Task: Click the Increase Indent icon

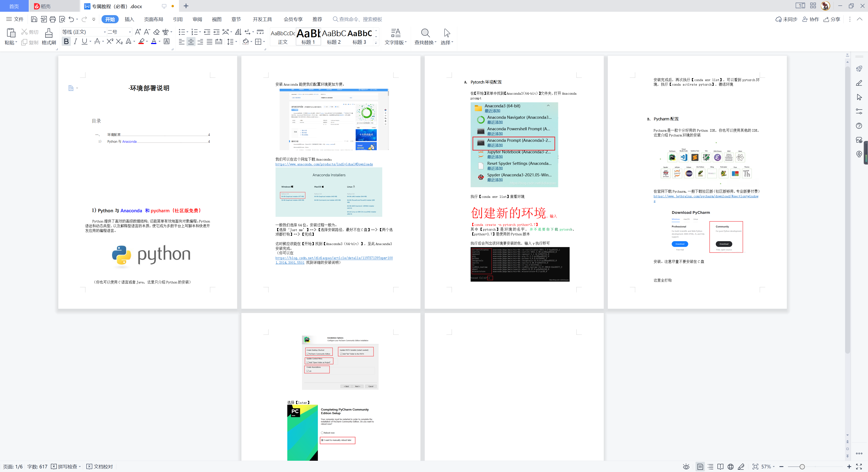Action: (216, 32)
